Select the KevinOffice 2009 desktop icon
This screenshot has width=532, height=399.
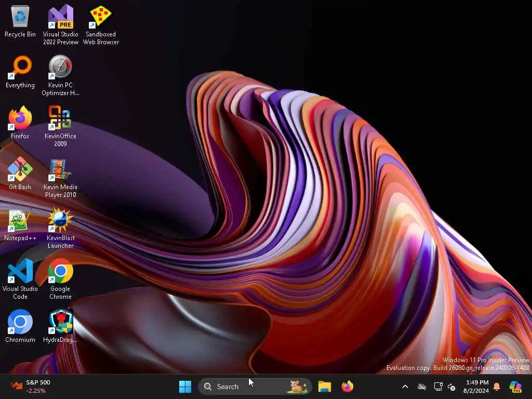60,127
